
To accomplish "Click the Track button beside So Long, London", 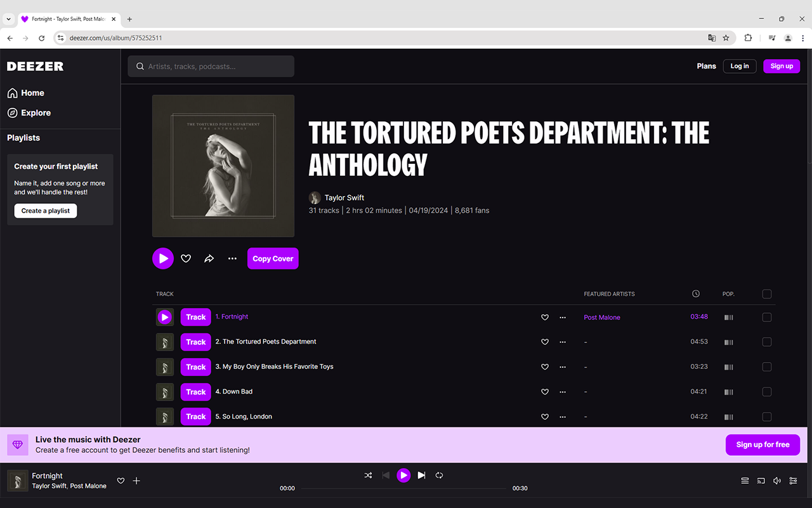I will tap(196, 417).
